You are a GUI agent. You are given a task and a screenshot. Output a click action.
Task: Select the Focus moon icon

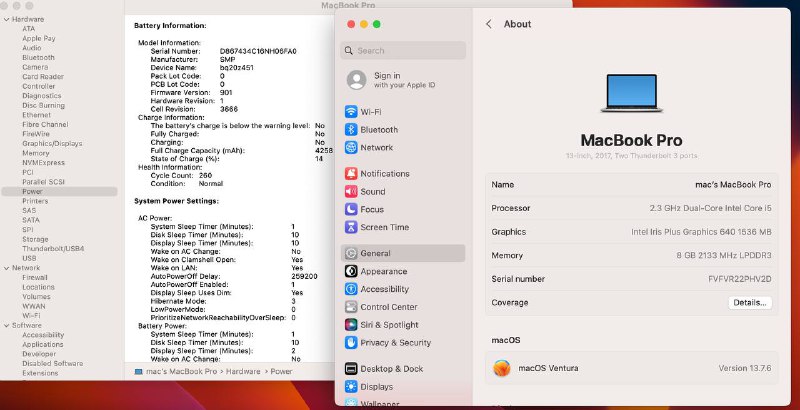click(351, 209)
